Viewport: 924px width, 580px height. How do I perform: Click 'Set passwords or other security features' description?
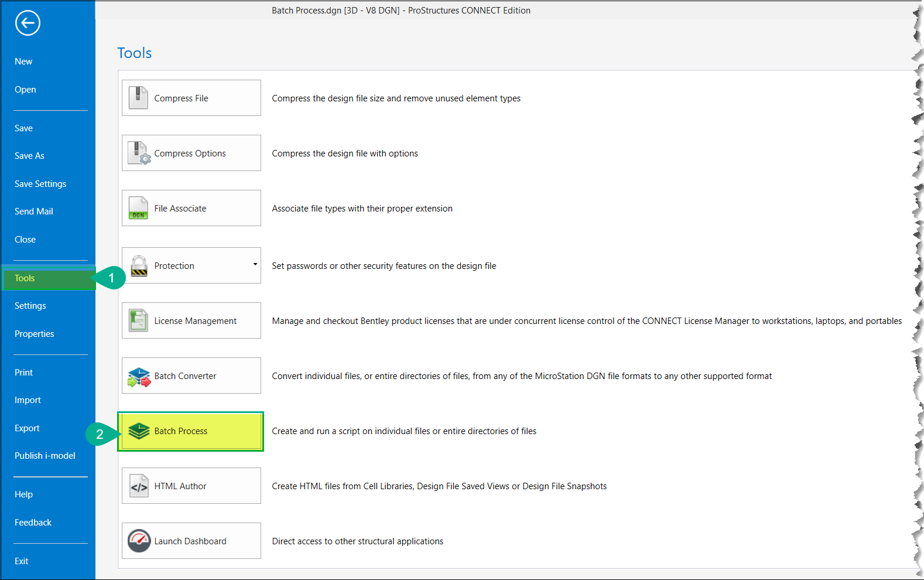(384, 266)
